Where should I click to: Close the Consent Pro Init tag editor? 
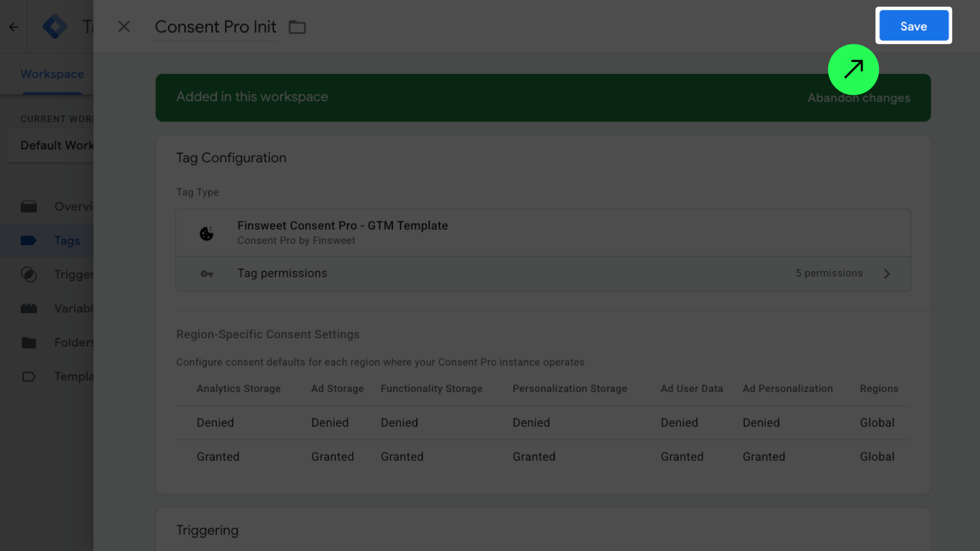[124, 27]
